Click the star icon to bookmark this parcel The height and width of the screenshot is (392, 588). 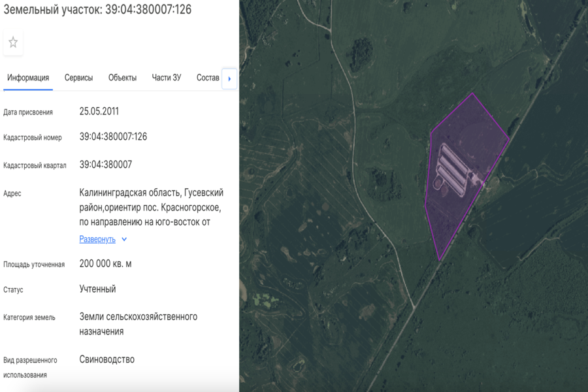click(13, 43)
